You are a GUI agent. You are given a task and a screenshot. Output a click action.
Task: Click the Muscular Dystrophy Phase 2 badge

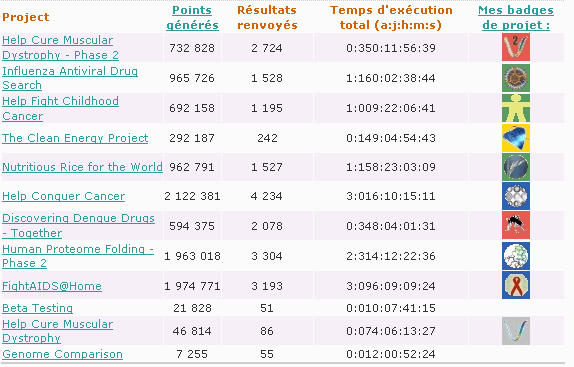[515, 47]
